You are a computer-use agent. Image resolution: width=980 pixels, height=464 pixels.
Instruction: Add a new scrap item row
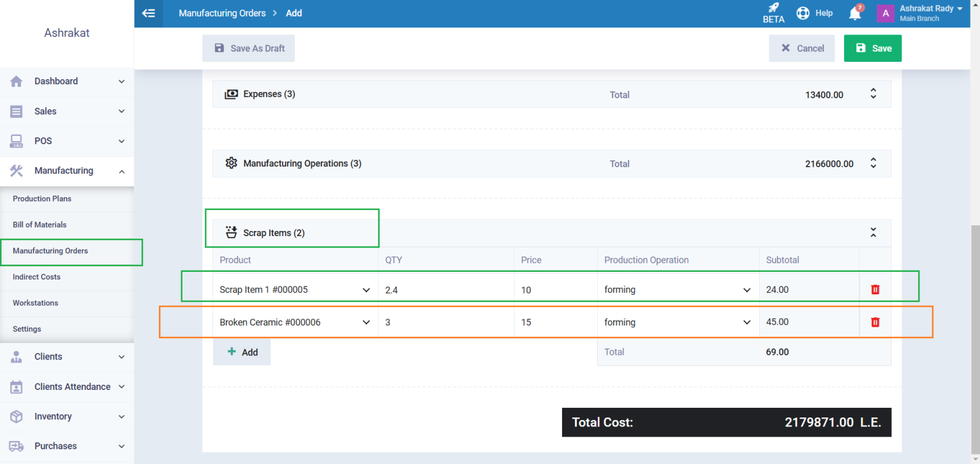(241, 352)
